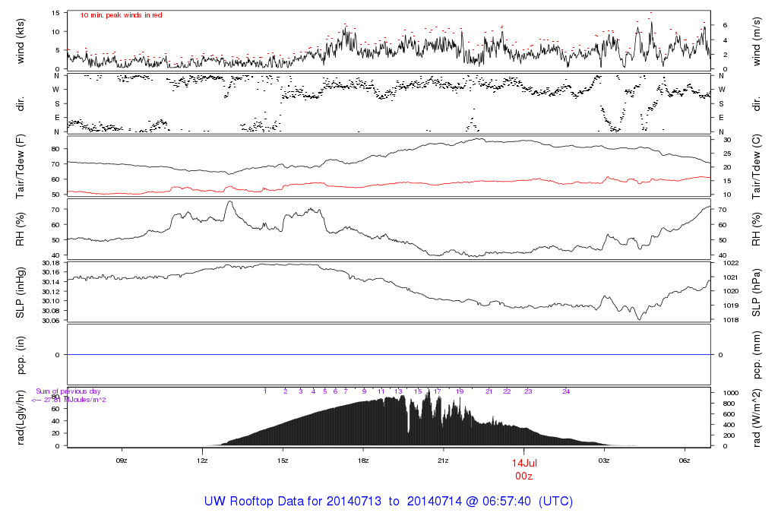
Task: Click the 'RH (%)' label on the left
Action: [x=21, y=229]
